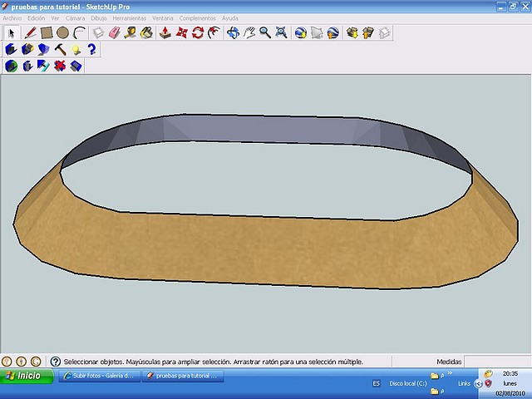Image resolution: width=532 pixels, height=399 pixels.
Task: Activate the Zoom magnifier tool
Action: click(265, 33)
